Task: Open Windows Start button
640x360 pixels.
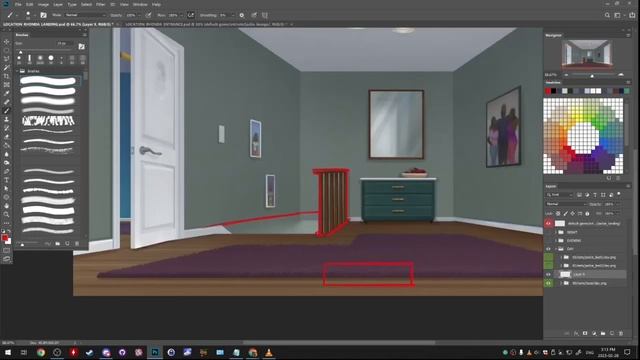Action: [x=7, y=352]
